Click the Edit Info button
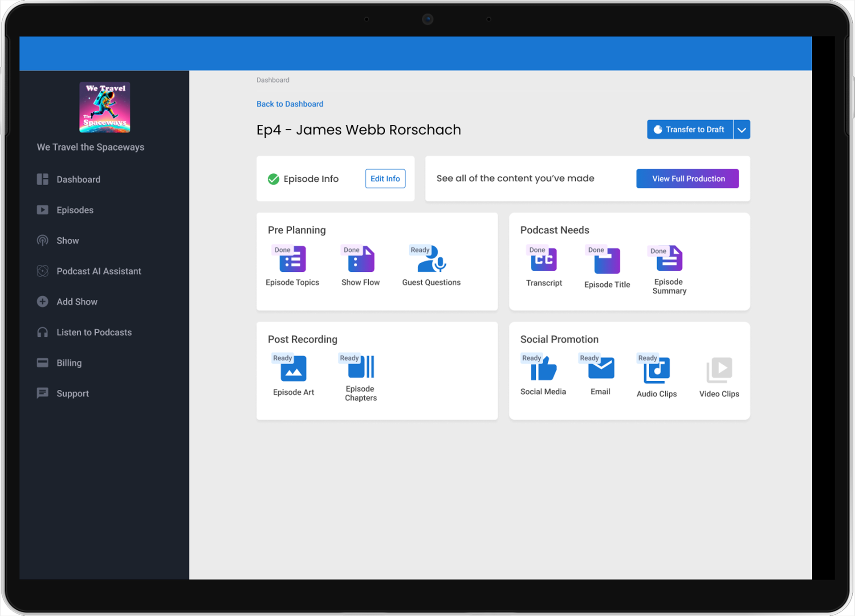 click(x=385, y=179)
